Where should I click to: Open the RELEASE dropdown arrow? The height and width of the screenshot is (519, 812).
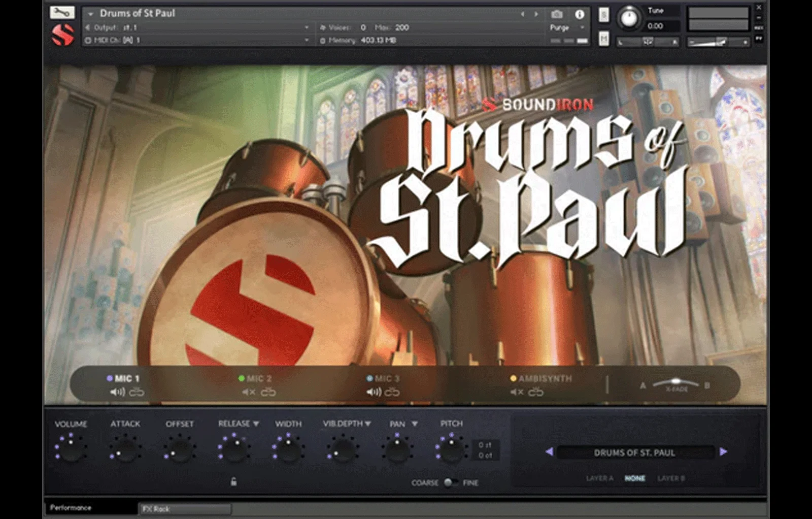[x=256, y=424]
